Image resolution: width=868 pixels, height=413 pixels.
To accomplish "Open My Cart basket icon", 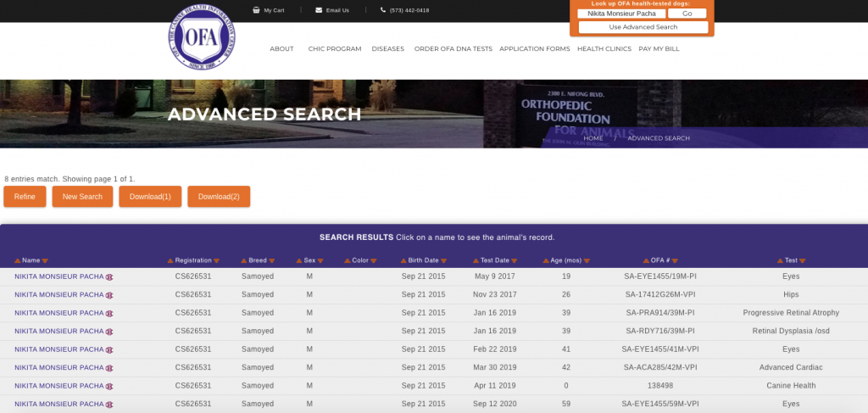I will coord(256,10).
